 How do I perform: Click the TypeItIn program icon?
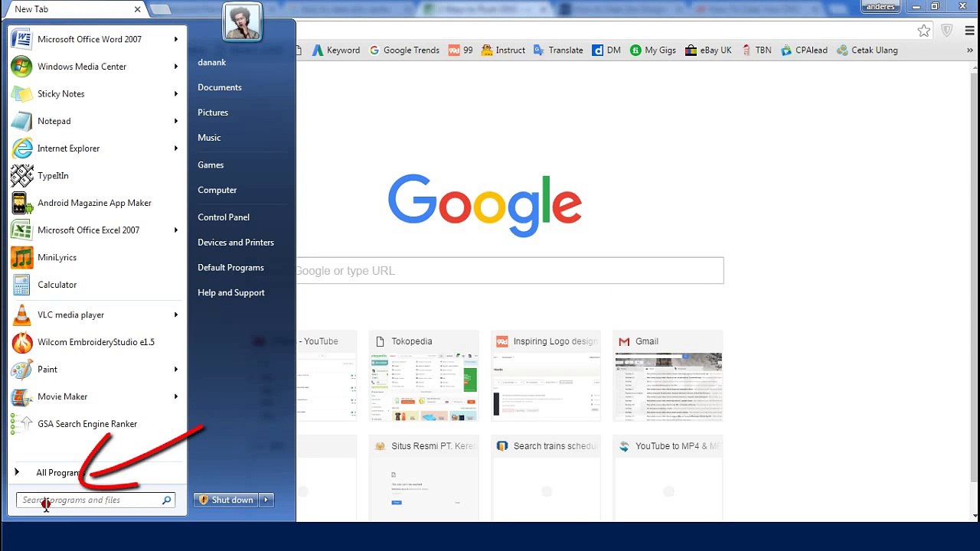click(x=21, y=175)
